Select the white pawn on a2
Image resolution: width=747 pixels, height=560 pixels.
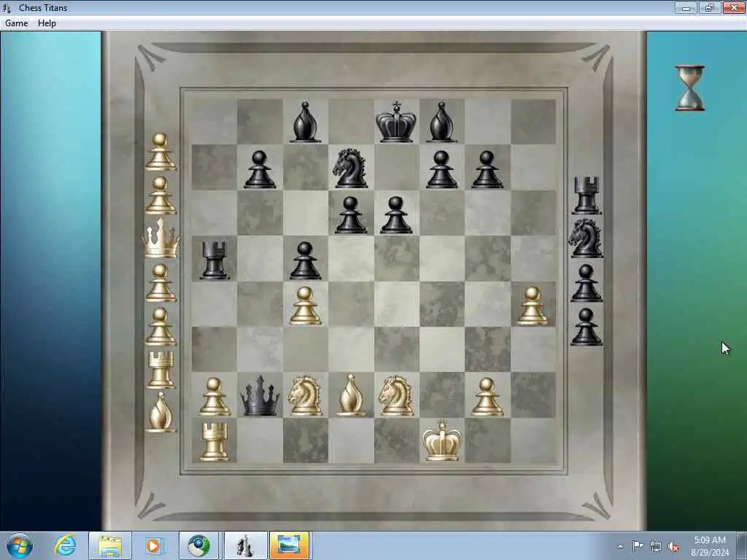point(214,397)
